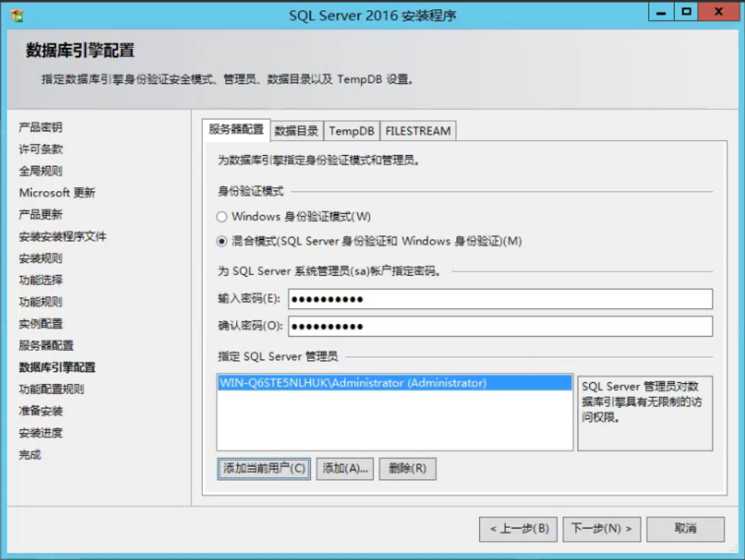
Task: Minimize the SQL Server 2016 setup window
Action: 661,13
